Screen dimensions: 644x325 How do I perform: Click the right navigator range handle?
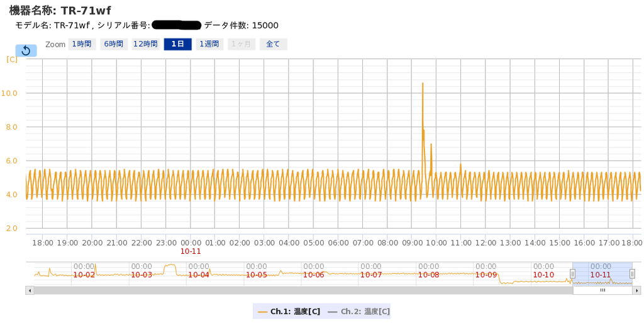pos(633,273)
